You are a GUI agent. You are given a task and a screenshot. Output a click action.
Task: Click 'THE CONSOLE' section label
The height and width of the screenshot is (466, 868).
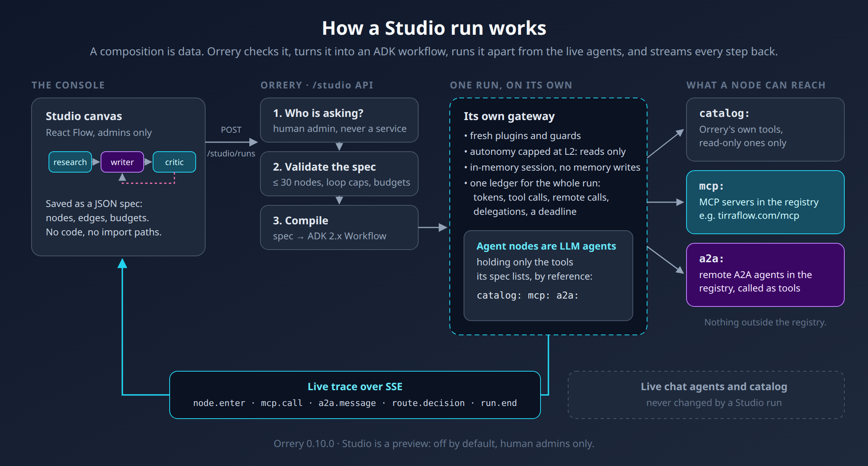click(x=68, y=85)
